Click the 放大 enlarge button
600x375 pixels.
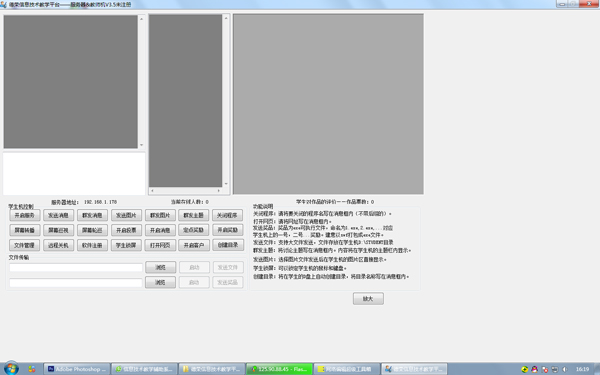pyautogui.click(x=368, y=298)
